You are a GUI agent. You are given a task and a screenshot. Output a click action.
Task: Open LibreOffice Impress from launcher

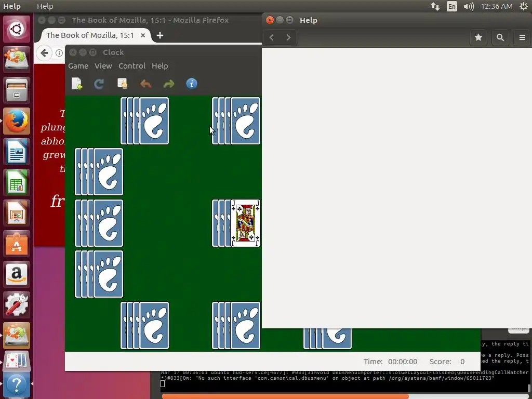16,212
